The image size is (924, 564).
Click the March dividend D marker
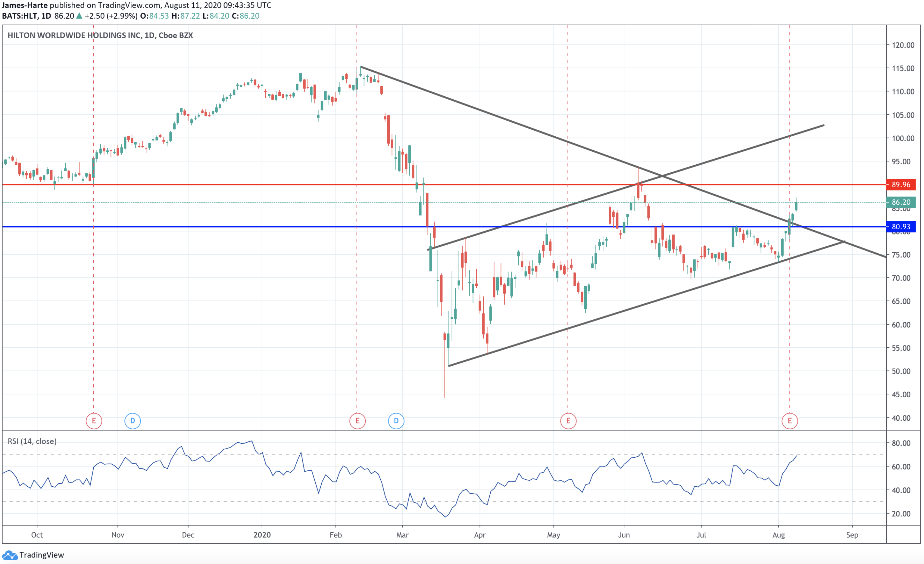click(396, 420)
